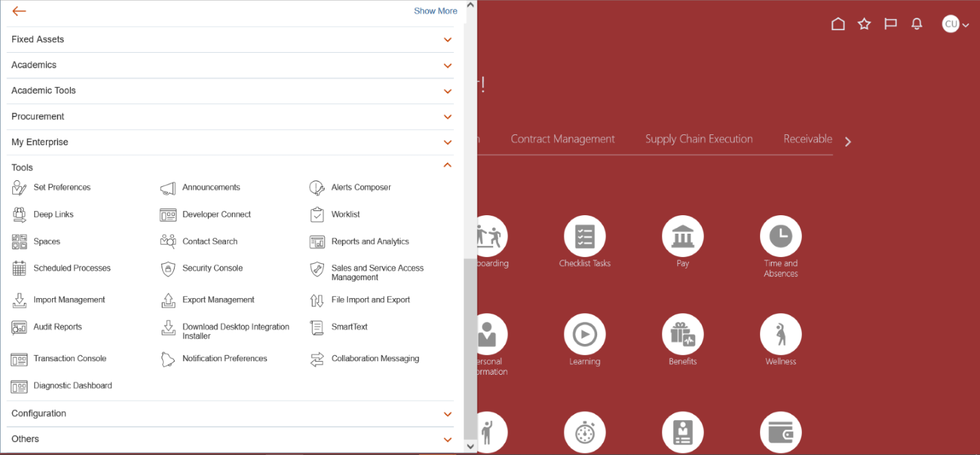The width and height of the screenshot is (980, 455).
Task: Click the Show More link
Action: click(436, 11)
